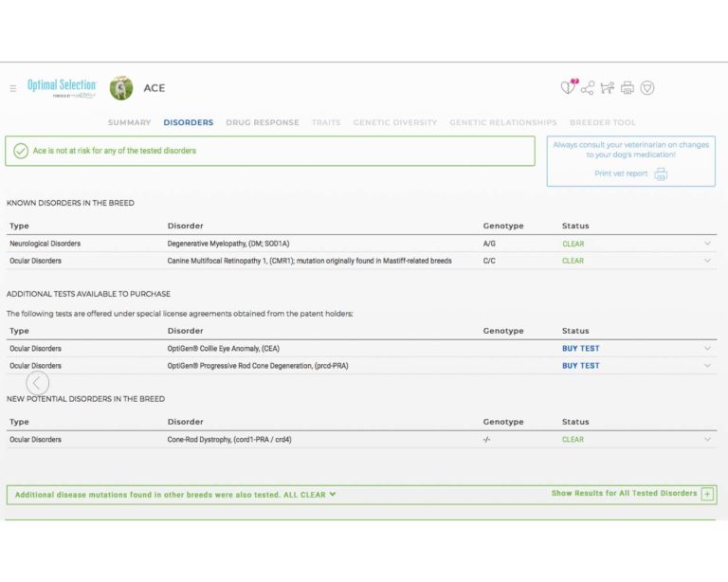Screen dimensions: 728x582
Task: Click Ace's profile photo thumbnail
Action: point(121,88)
